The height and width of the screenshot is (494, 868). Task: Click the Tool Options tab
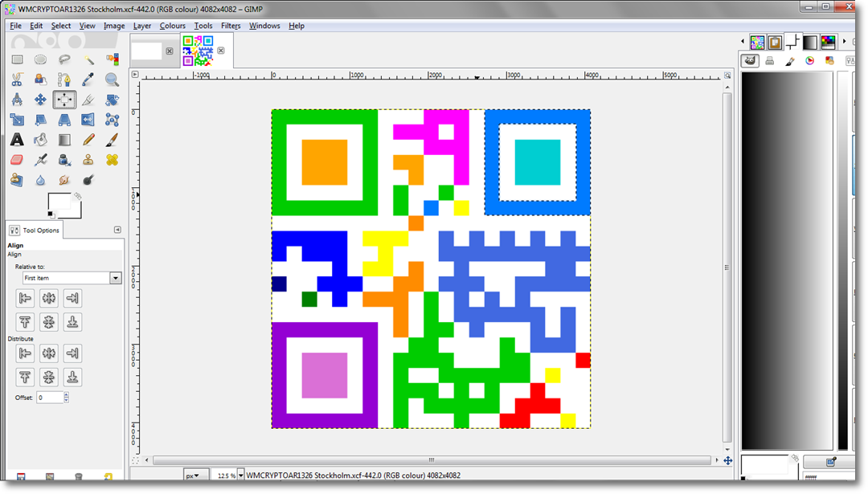[x=35, y=230]
